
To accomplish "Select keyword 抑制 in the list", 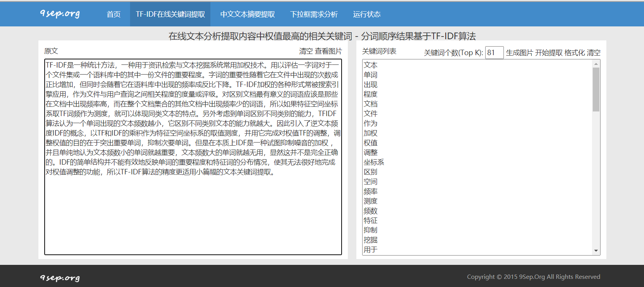I will pyautogui.click(x=370, y=230).
